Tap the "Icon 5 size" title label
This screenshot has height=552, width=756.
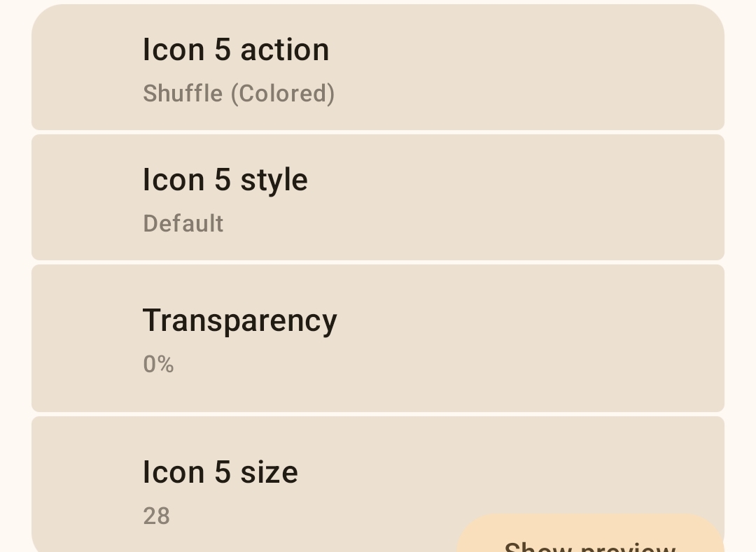[220, 472]
